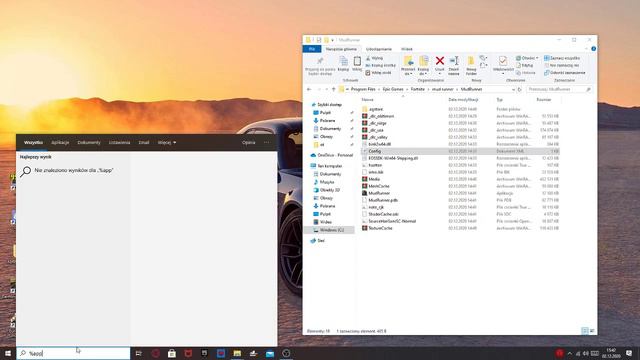
Task: Open the Kopiuj do dropdown
Action: tap(423, 65)
